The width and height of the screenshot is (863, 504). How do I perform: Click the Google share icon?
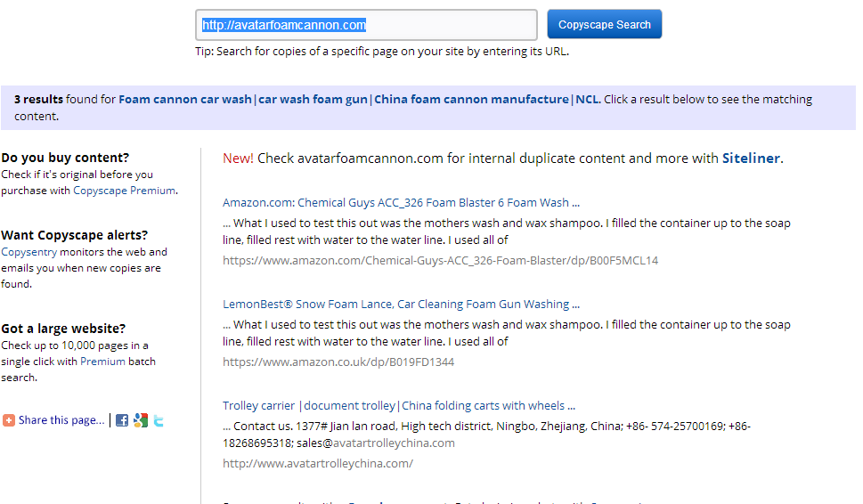[141, 420]
